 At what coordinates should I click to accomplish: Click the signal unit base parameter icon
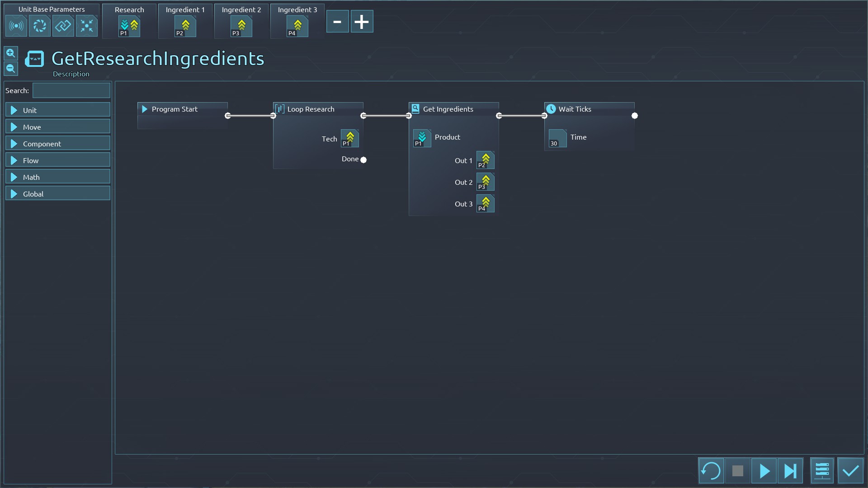[x=16, y=26]
